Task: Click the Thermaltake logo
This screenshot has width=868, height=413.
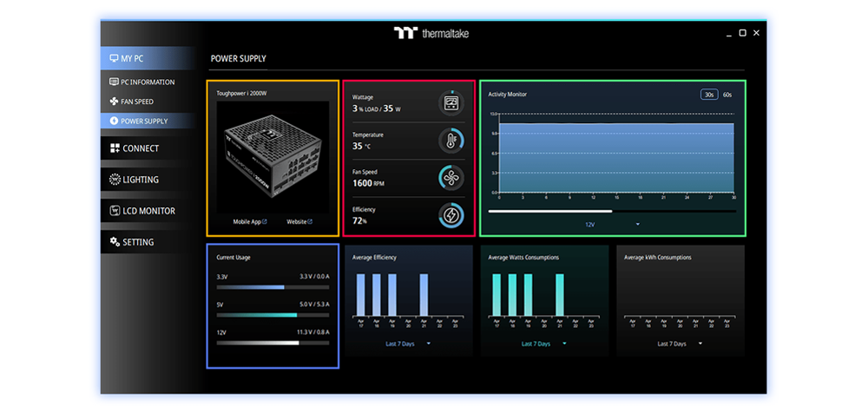Action: coord(431,33)
